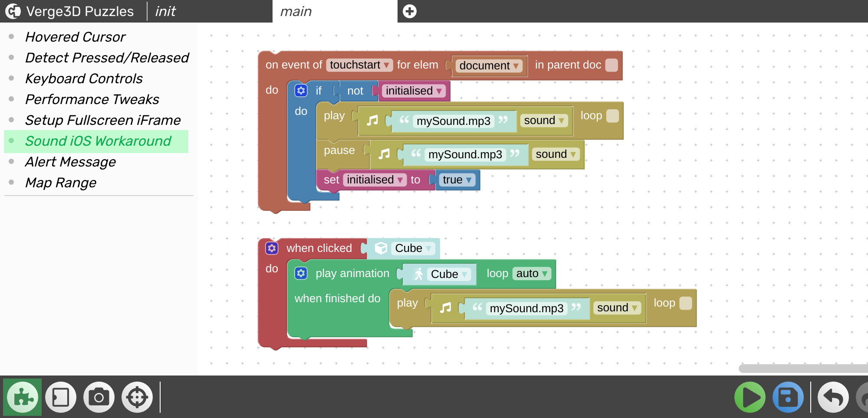Add a new tab with plus icon
The width and height of the screenshot is (868, 418).
[409, 11]
